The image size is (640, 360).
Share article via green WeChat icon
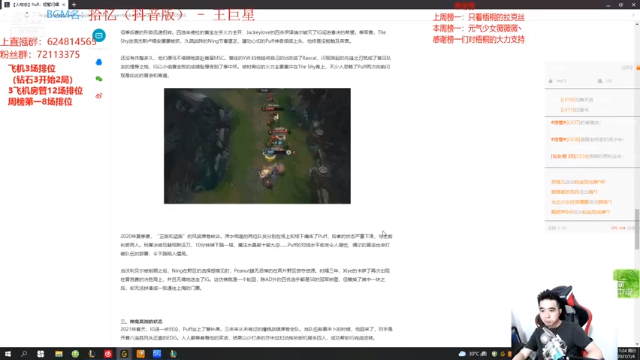[x=99, y=79]
